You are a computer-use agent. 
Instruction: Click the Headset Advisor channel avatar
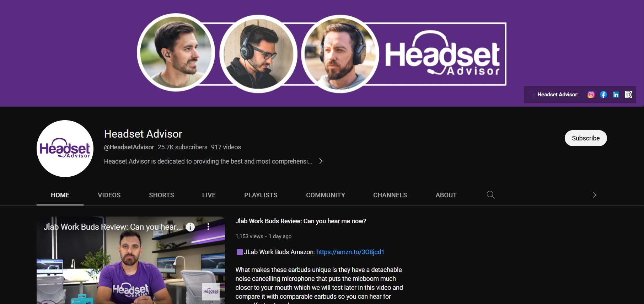(65, 149)
